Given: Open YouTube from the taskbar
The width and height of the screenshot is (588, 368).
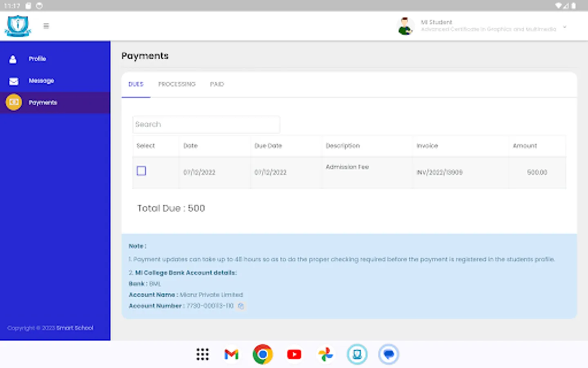Looking at the screenshot, I should point(294,355).
